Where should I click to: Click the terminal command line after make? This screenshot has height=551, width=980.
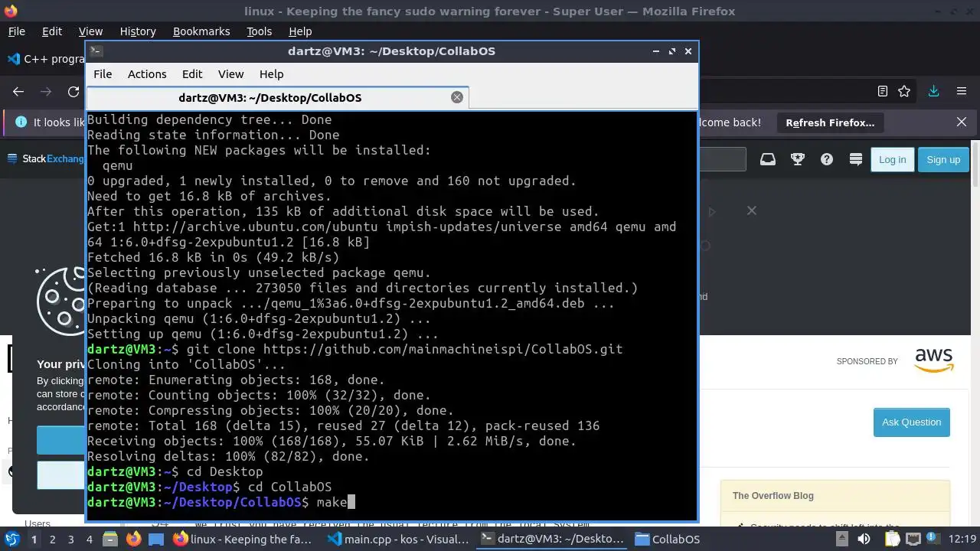(x=351, y=502)
